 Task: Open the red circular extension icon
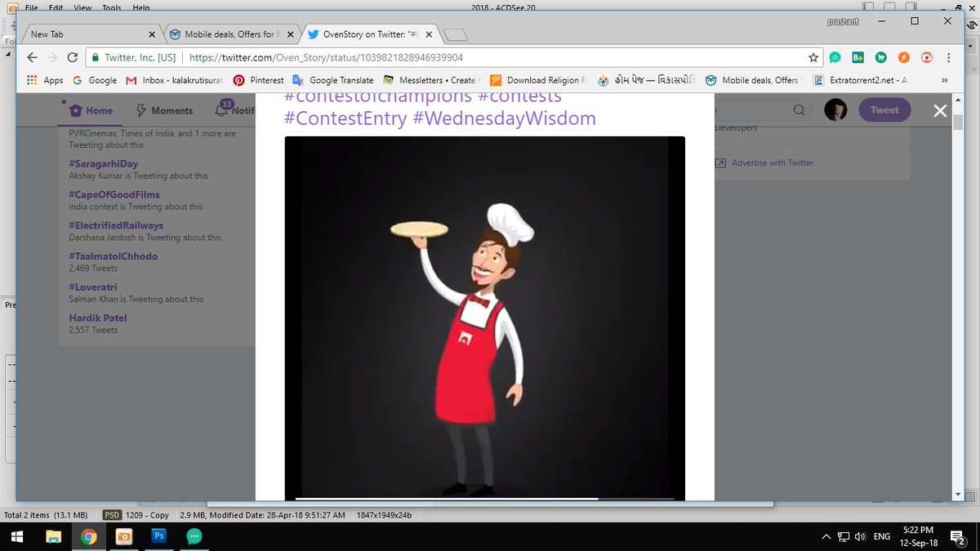926,58
